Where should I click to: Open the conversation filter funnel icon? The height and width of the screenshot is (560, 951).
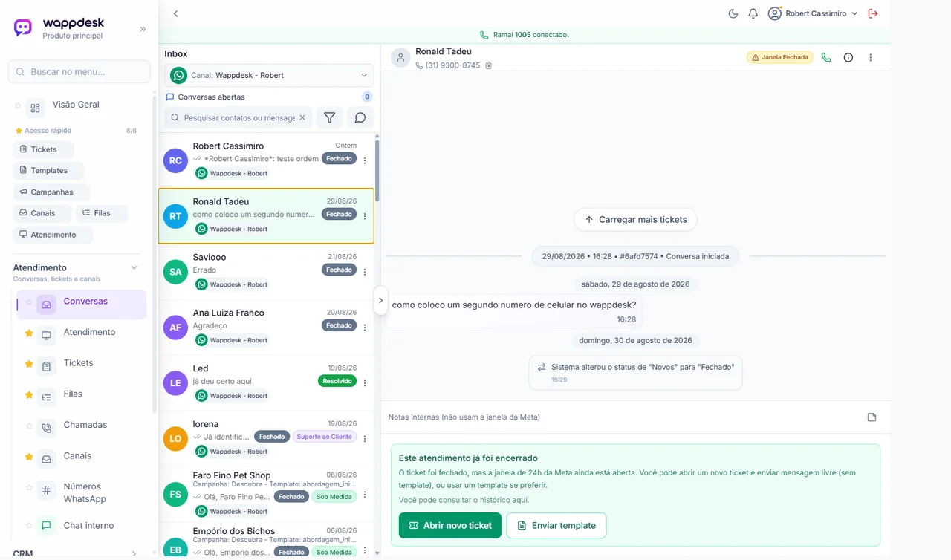(329, 117)
